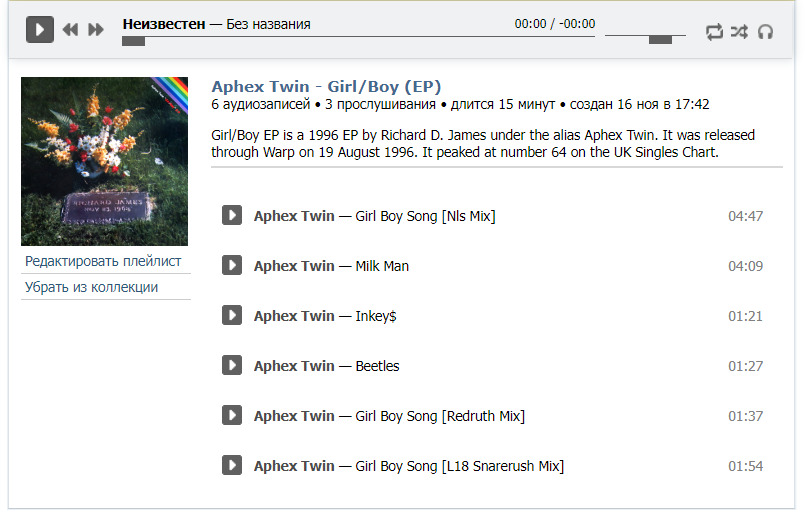Viewport: 805px width, 513px height.
Task: Play Girl Boy Song [Nls Mix]
Action: 232,215
